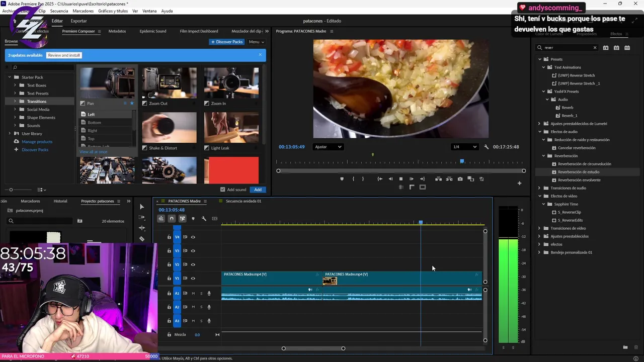Collapse the Reverberación folder
644x362 pixels.
tap(544, 156)
